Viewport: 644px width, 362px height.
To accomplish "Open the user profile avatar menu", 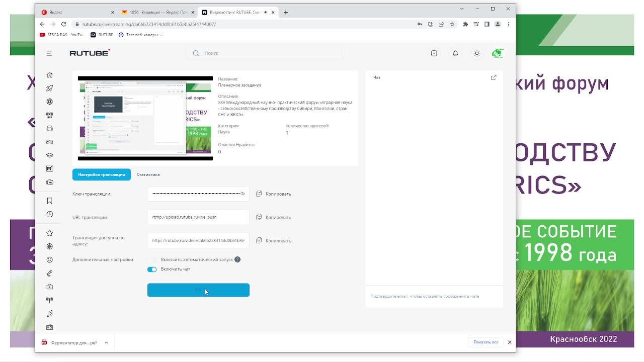I will coord(498,53).
